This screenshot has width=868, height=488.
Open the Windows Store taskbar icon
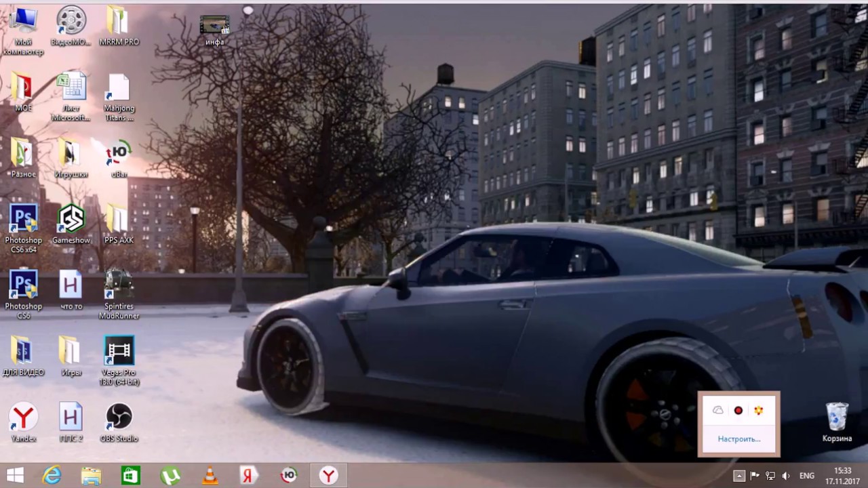point(130,476)
